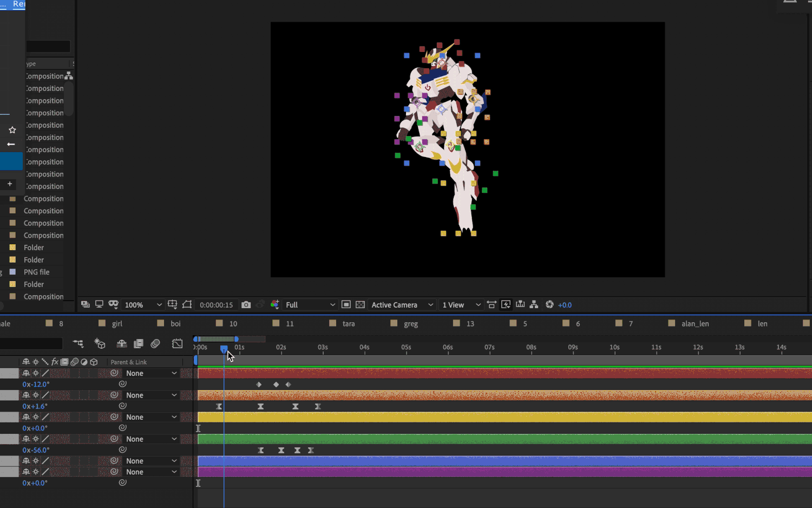Click the star icon in left sidebar
The image size is (812, 508).
click(12, 130)
